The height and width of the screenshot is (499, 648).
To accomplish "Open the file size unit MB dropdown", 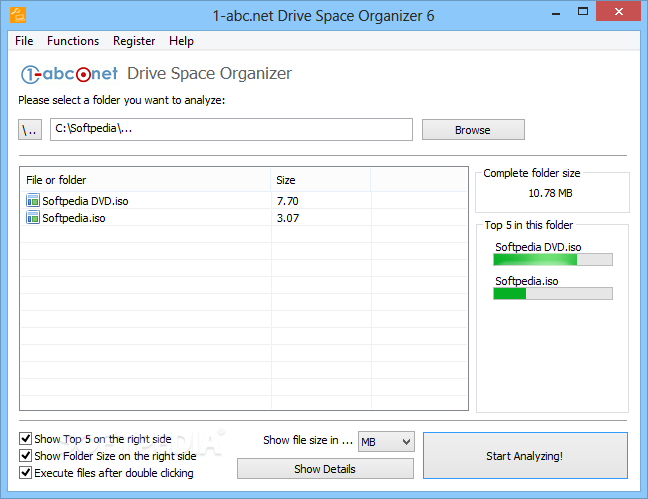I will [x=386, y=442].
